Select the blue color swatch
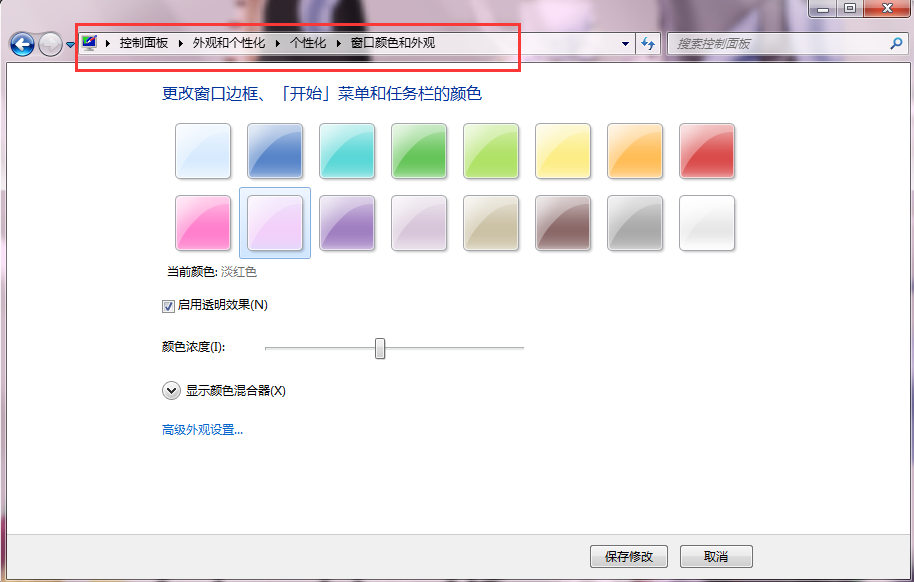This screenshot has height=582, width=914. pos(275,151)
